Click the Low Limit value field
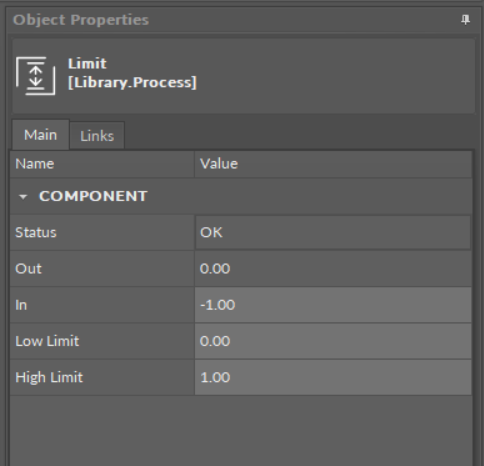This screenshot has width=484, height=466. [333, 341]
